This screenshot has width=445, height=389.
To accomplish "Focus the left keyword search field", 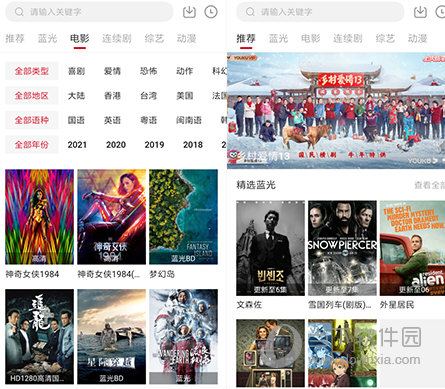I will coord(89,12).
